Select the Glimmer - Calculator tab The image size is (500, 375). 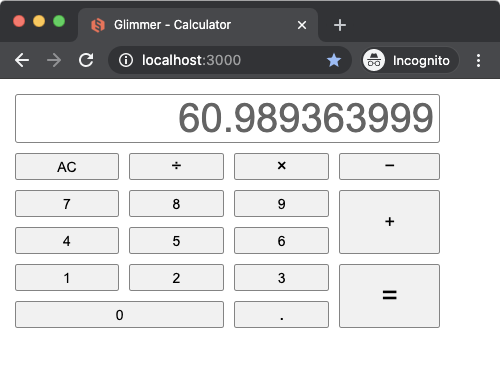[x=198, y=25]
